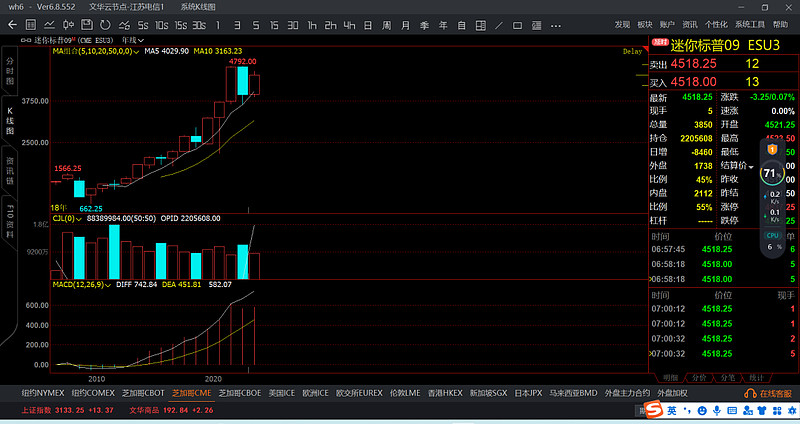Select the 分笔 tab

728,378
